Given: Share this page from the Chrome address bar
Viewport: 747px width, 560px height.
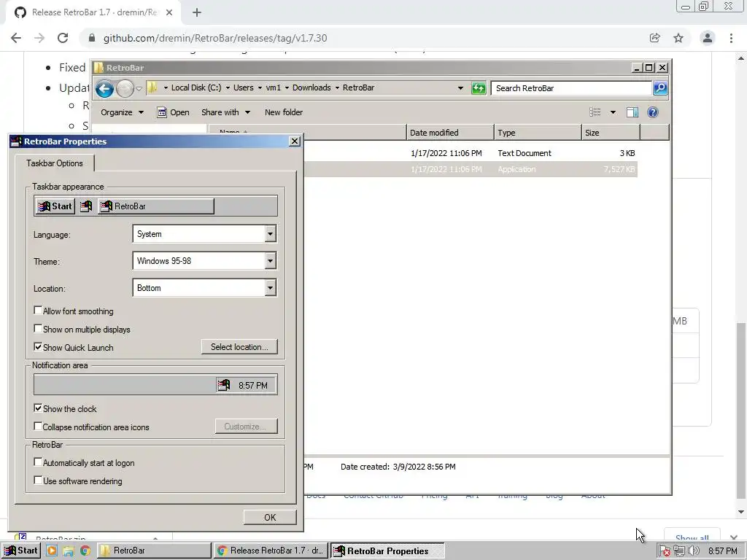Looking at the screenshot, I should point(654,38).
